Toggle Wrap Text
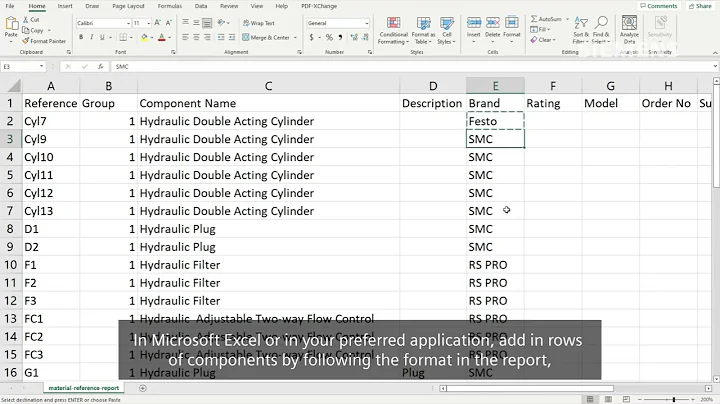 (x=259, y=23)
